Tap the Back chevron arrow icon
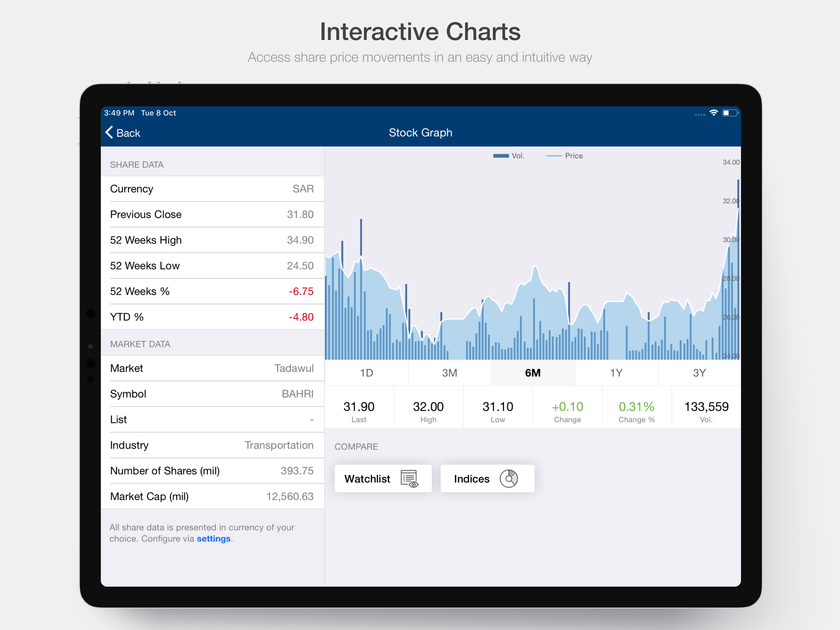 click(x=109, y=132)
